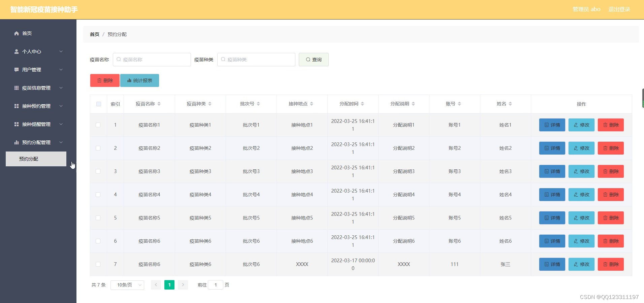Screen dimensions: 644x303
Task: Click the grid icon next to 疫苗信息管理
Action: tap(17, 88)
